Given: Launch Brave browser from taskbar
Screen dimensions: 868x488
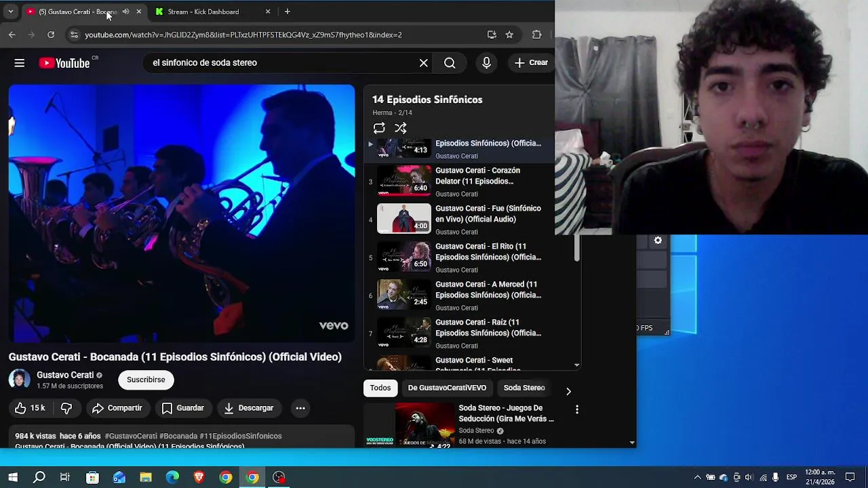Looking at the screenshot, I should tap(199, 477).
